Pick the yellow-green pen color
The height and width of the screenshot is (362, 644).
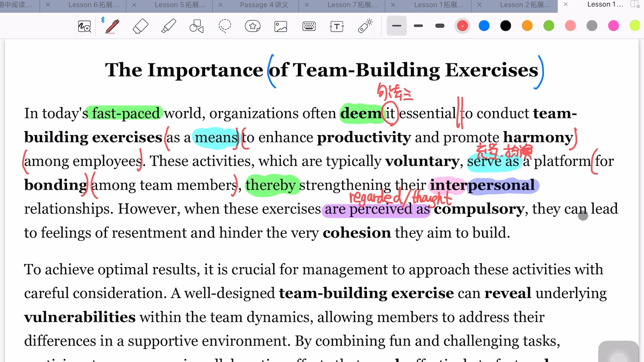[x=635, y=26]
